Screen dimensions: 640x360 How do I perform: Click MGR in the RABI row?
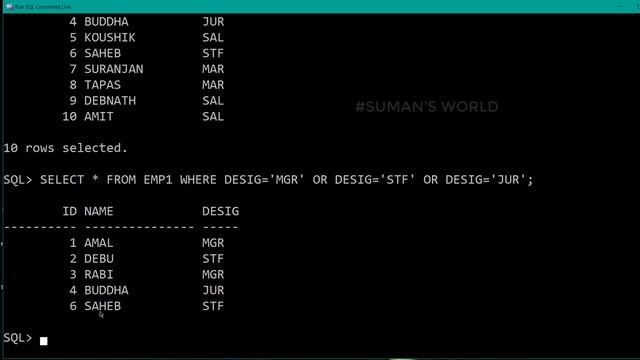[x=213, y=275]
